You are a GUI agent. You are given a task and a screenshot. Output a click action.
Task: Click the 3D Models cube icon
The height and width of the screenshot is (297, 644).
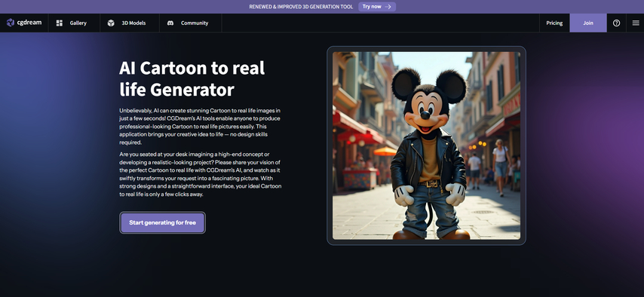tap(111, 23)
